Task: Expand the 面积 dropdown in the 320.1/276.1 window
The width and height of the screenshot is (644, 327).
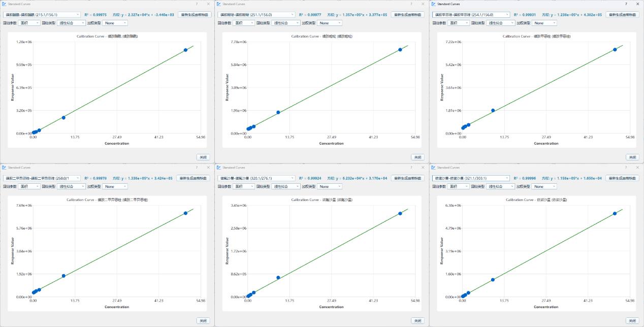Action: 244,186
